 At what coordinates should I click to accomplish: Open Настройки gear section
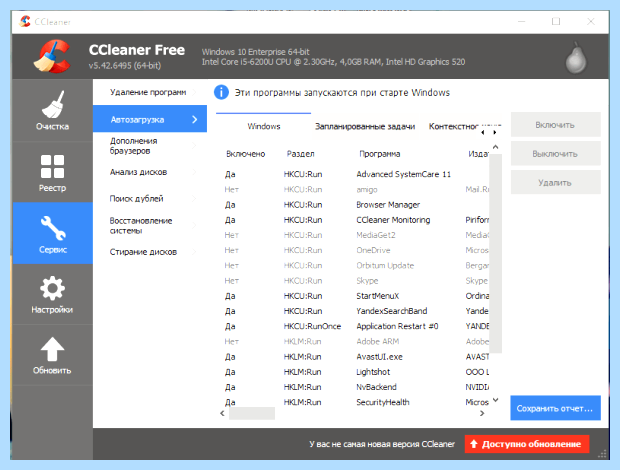click(x=52, y=294)
